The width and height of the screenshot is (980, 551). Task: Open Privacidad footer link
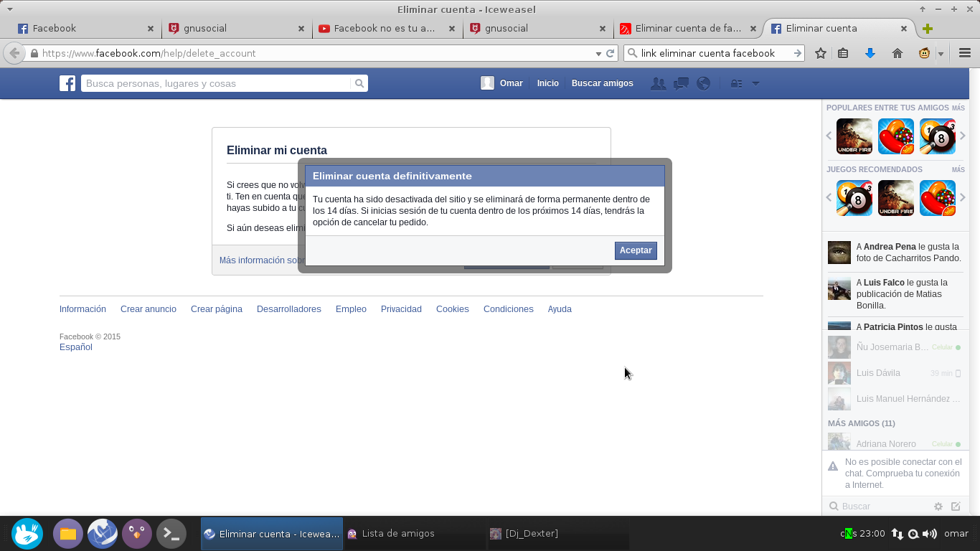[401, 309]
